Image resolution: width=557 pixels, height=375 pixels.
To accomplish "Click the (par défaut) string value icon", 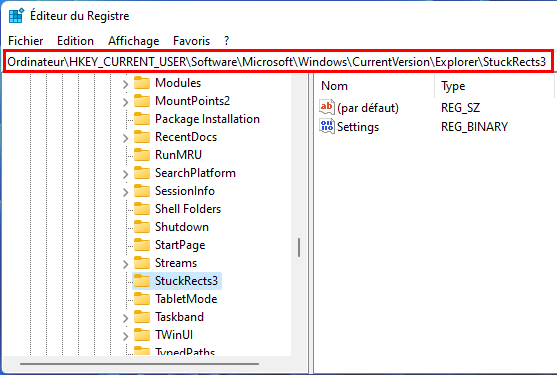I will point(327,107).
